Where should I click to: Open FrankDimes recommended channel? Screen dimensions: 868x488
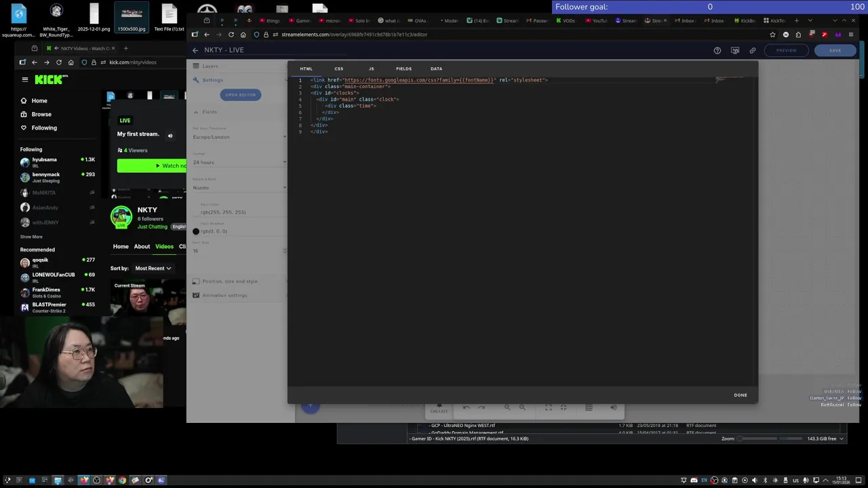pyautogui.click(x=58, y=292)
